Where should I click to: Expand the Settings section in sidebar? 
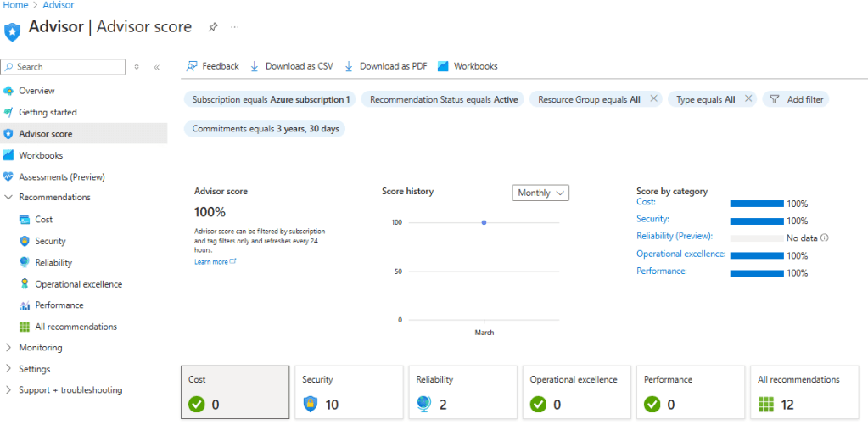(8, 369)
